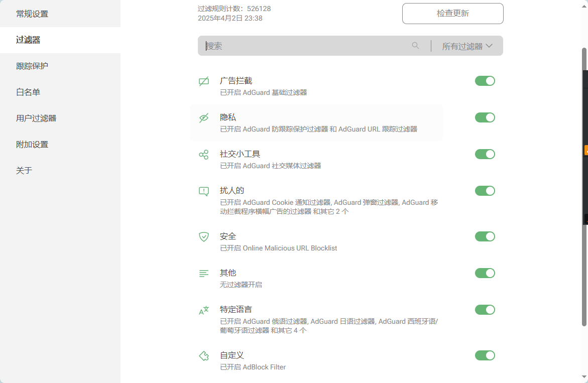Open the 隐私 category title
This screenshot has height=383, width=588.
tap(228, 117)
